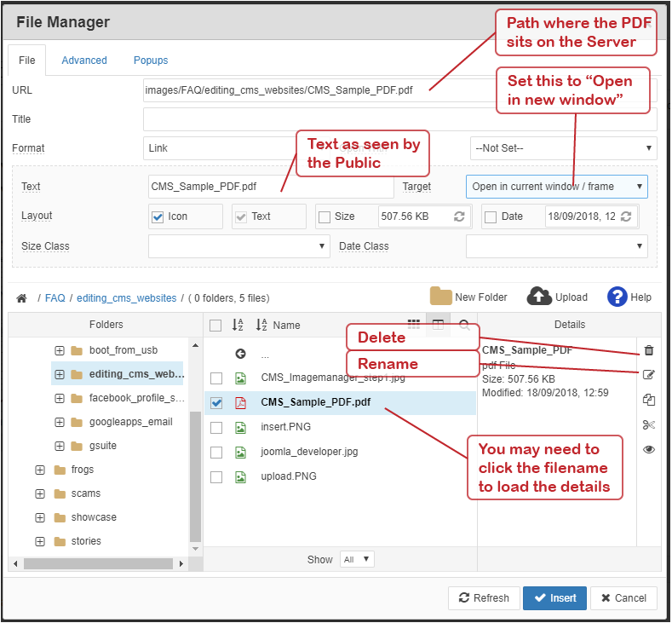This screenshot has width=672, height=623.
Task: Click the Refresh button
Action: [x=484, y=598]
